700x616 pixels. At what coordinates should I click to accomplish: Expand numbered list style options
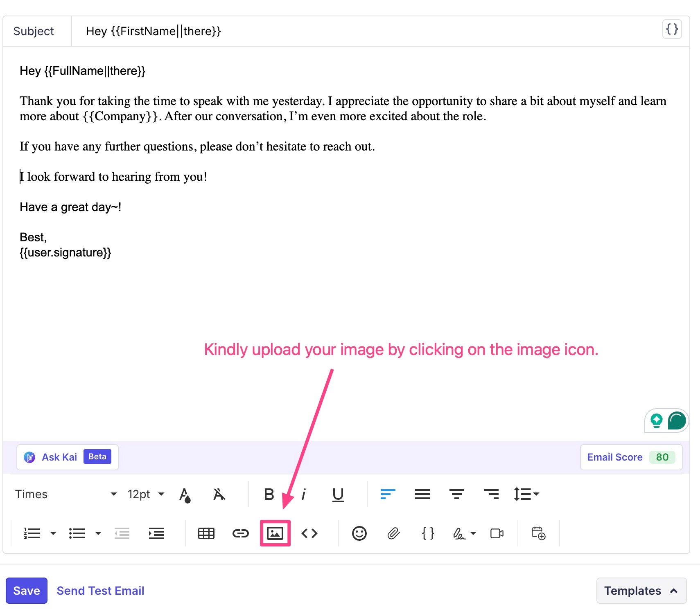53,533
